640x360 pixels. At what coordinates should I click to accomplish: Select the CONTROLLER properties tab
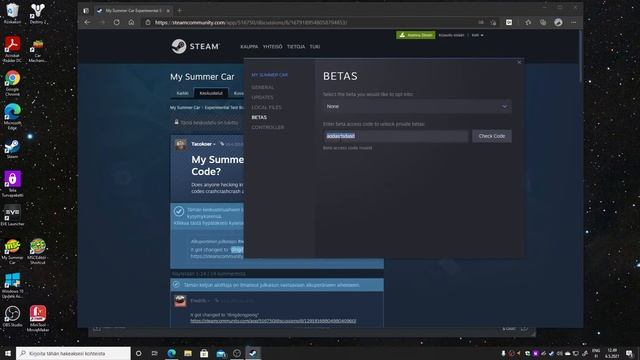267,127
